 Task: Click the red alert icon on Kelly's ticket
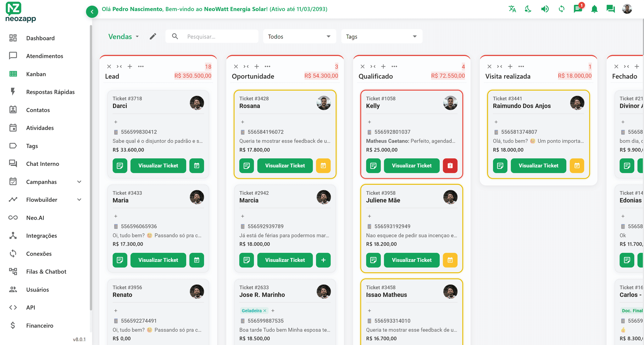450,166
